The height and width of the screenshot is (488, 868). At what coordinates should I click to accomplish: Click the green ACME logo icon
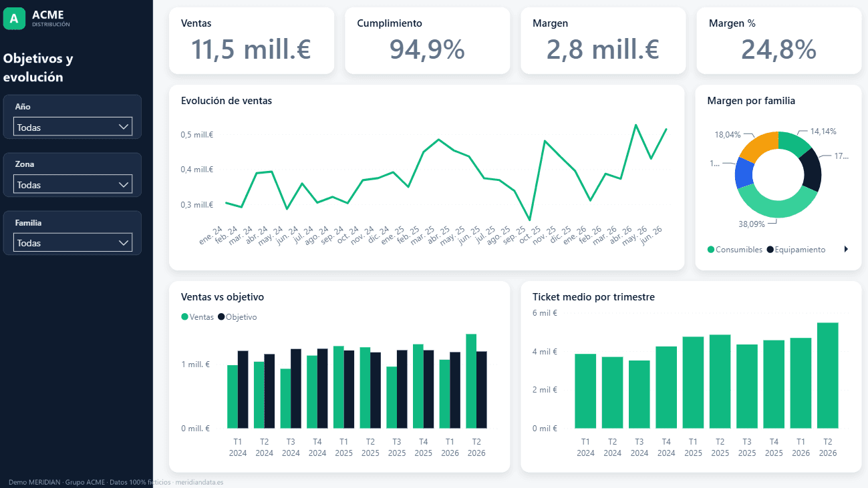14,19
